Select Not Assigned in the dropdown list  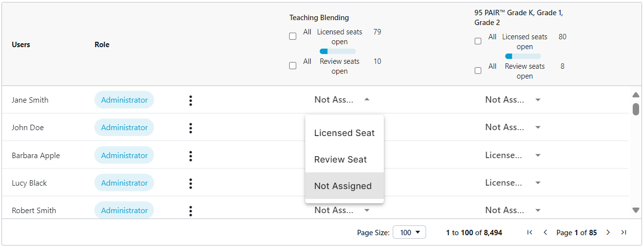(343, 186)
